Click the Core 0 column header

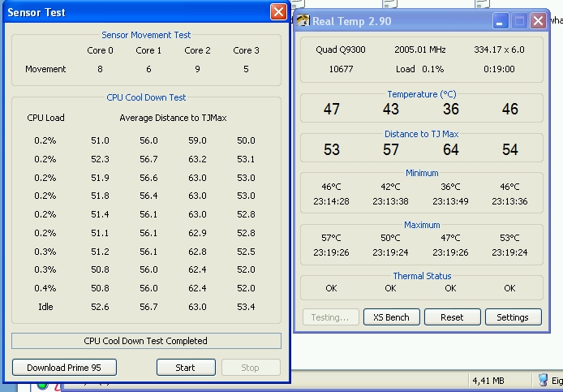(100, 50)
